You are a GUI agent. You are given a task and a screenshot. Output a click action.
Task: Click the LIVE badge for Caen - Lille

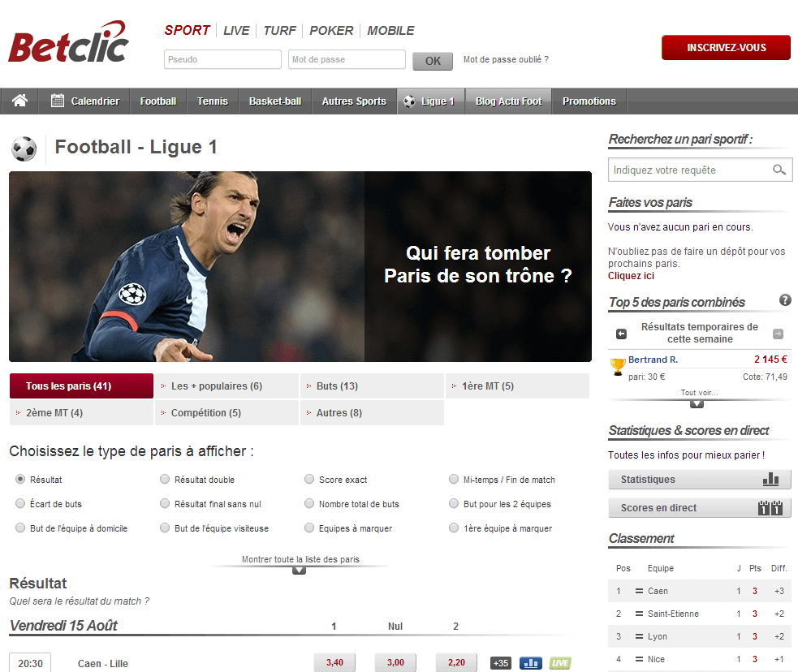pos(560,663)
